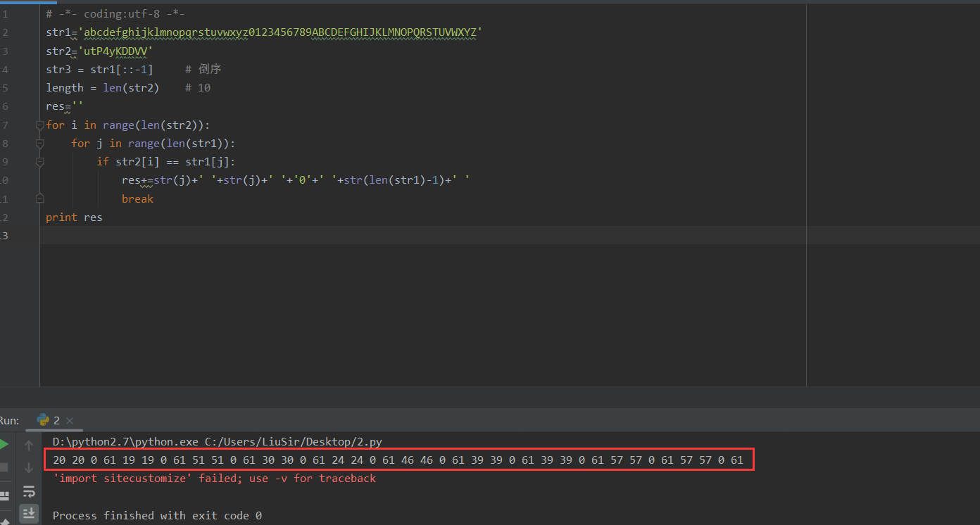Click the numeric output line starting 20 20 0 61
The image size is (980, 525).
tap(398, 460)
